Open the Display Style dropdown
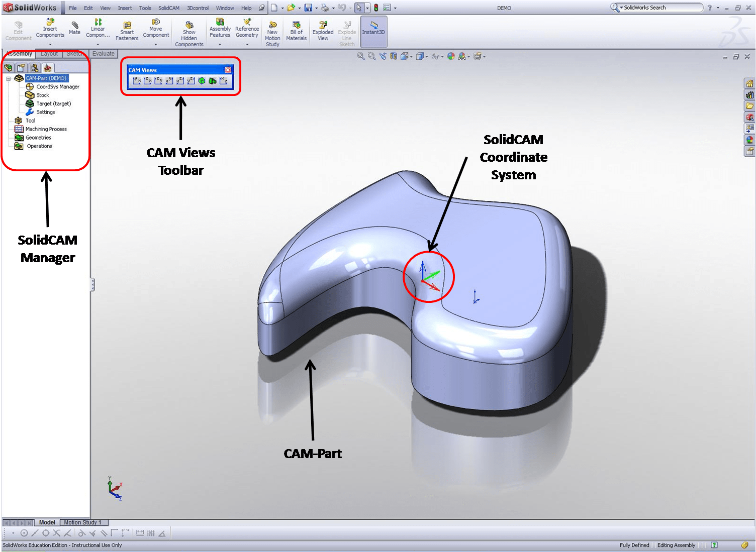Viewport: 756px width, 552px height. [x=426, y=56]
